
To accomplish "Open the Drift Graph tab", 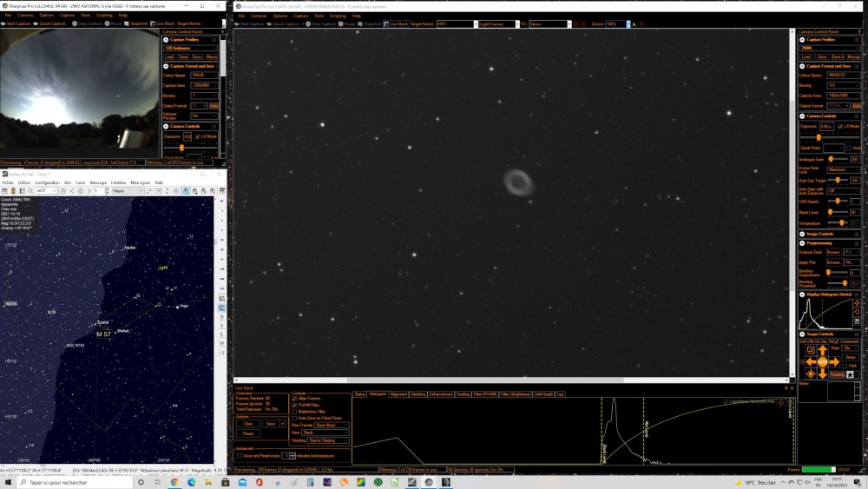I will coord(543,394).
